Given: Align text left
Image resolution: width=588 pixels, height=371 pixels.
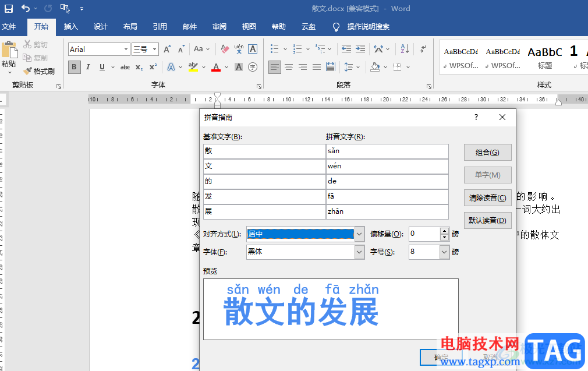Looking at the screenshot, I should (275, 67).
